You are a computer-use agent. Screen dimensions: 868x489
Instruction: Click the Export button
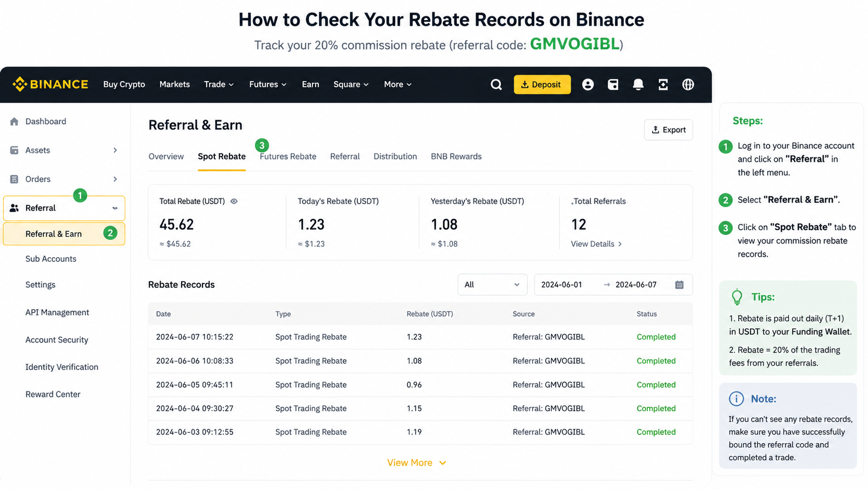pyautogui.click(x=669, y=130)
